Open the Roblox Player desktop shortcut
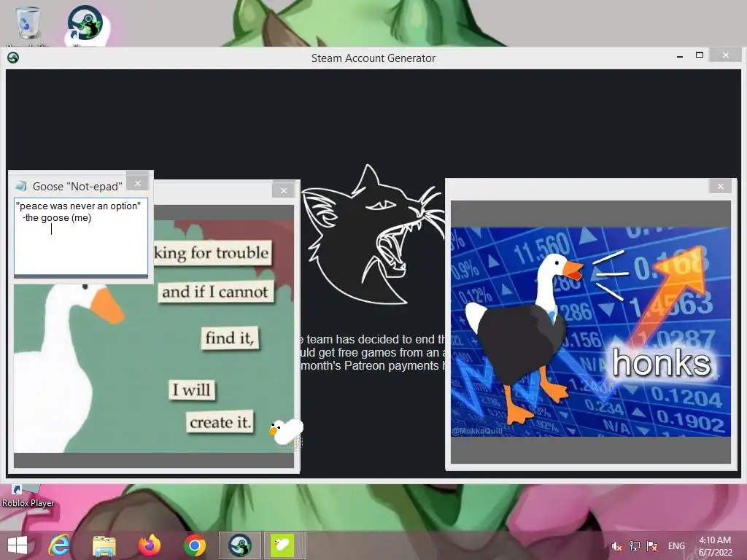 coord(27,496)
